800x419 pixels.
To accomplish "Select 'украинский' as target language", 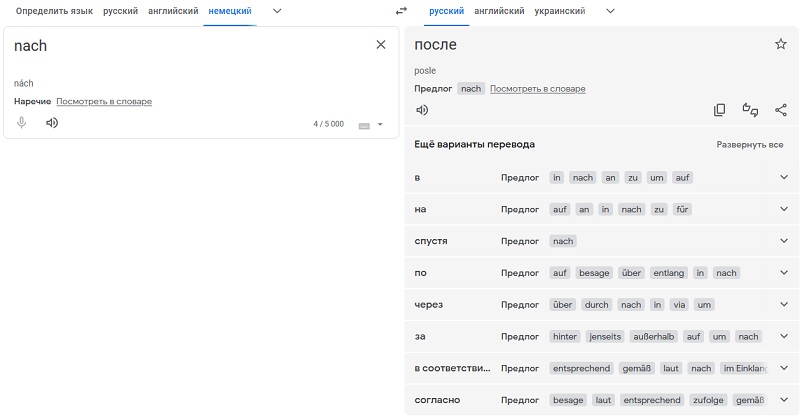I will [x=559, y=11].
